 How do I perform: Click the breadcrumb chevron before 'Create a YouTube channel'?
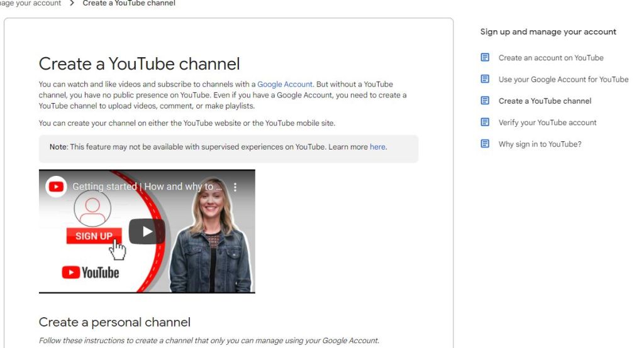[x=72, y=3]
